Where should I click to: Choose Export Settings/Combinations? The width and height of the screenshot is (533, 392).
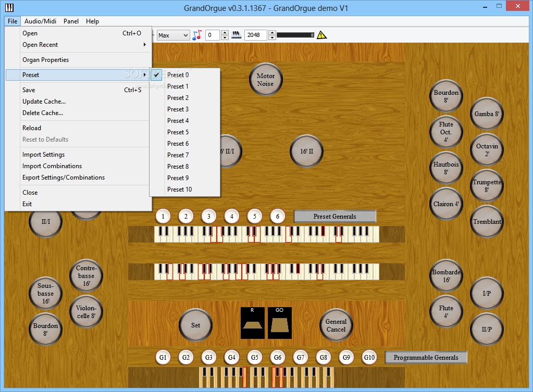[x=78, y=178]
